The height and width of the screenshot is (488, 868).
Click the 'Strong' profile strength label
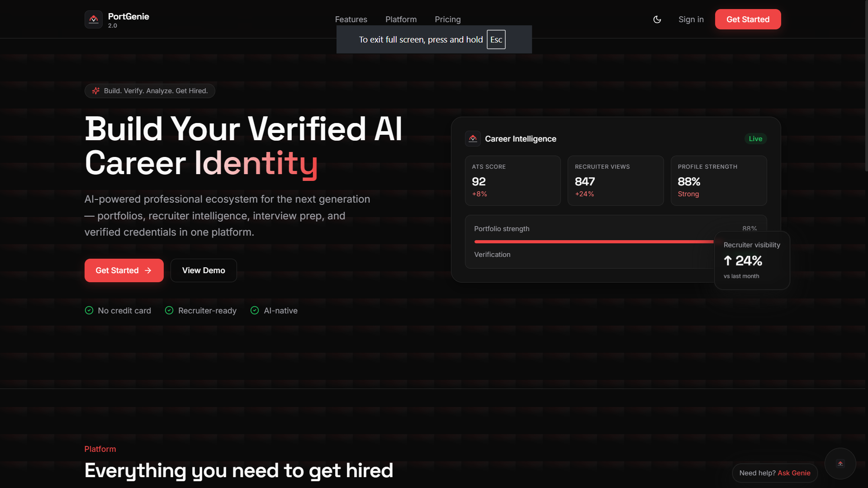688,194
